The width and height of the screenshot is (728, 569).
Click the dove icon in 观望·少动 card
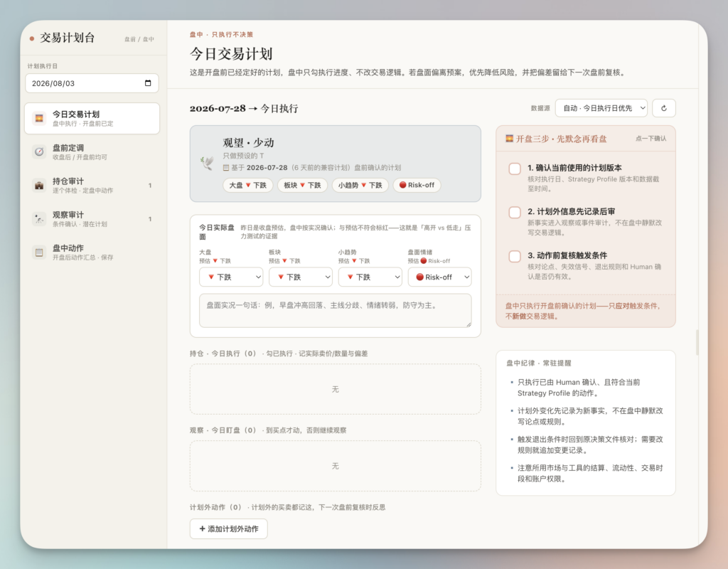(x=207, y=163)
